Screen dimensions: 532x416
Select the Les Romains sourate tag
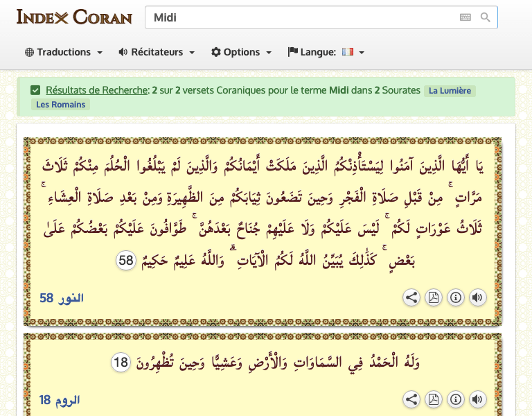[x=60, y=105]
